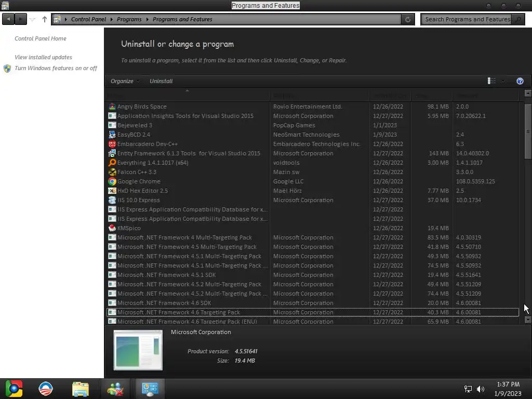This screenshot has height=399, width=532.
Task: Open the help question mark icon
Action: pyautogui.click(x=520, y=81)
